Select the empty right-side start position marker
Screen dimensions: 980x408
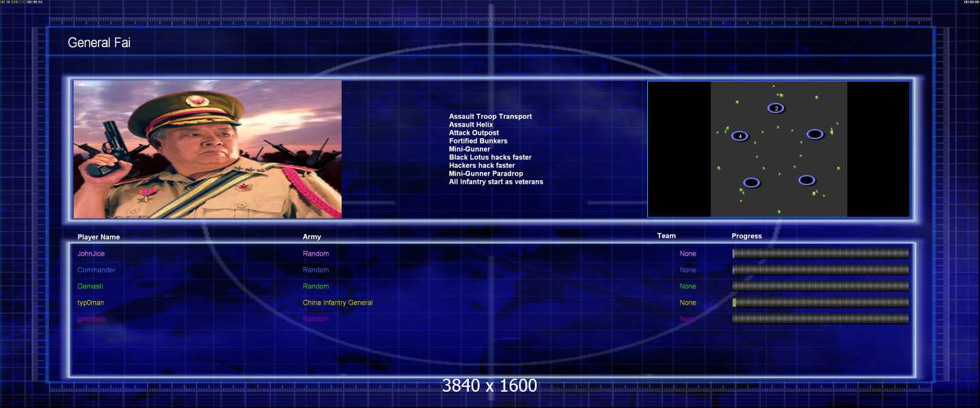click(x=815, y=134)
